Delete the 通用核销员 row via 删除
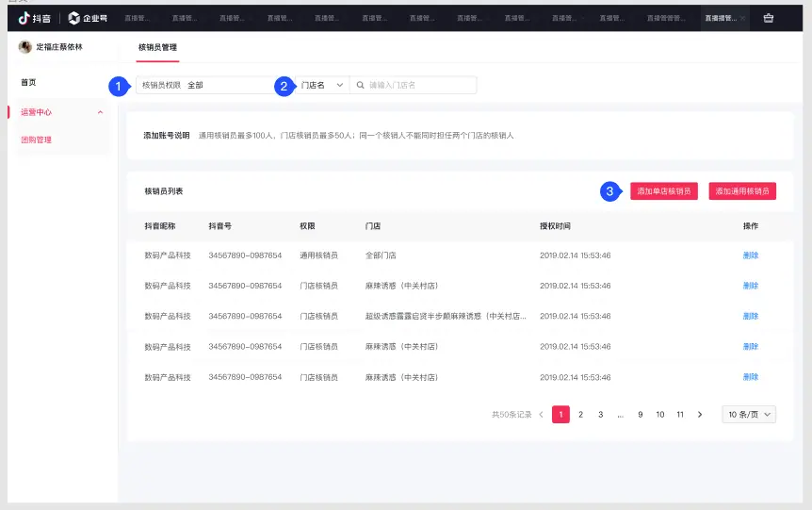The width and height of the screenshot is (812, 510). point(751,255)
